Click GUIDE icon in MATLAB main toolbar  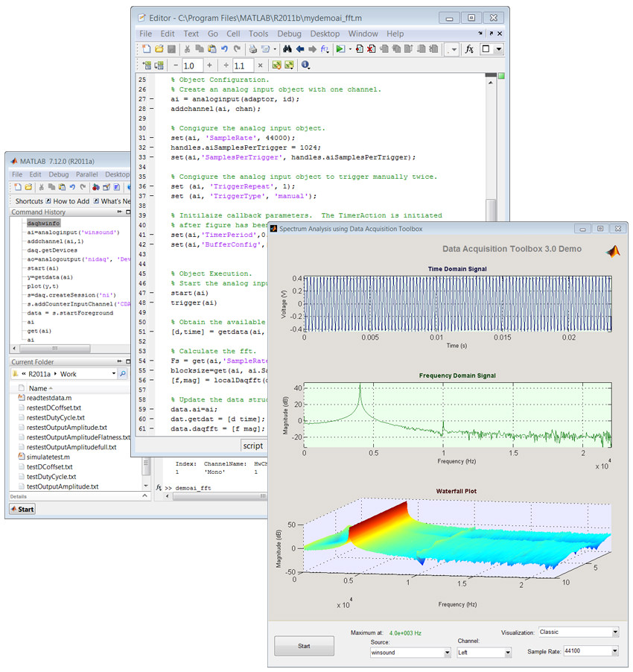(x=106, y=187)
